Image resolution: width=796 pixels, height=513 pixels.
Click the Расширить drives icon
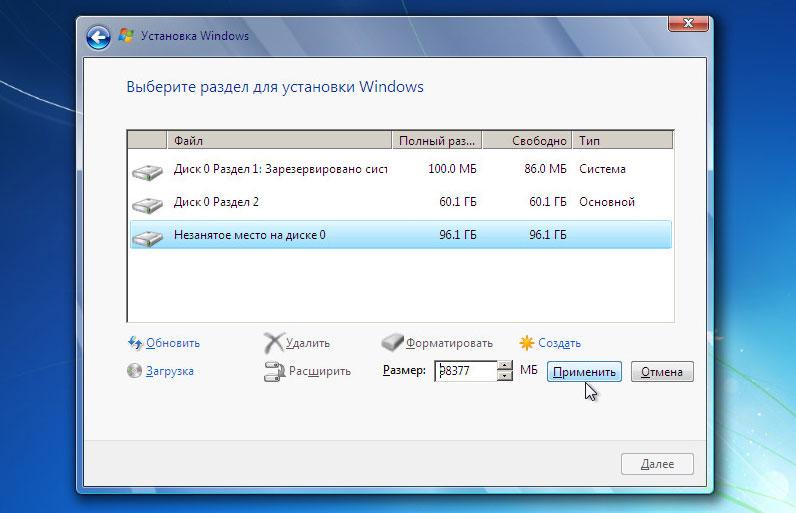[275, 371]
